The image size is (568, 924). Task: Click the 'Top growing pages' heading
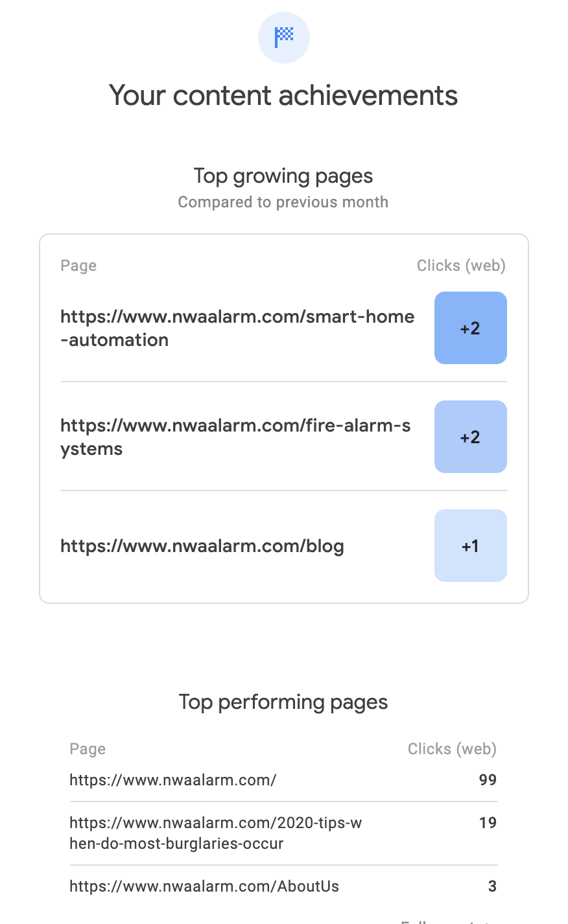coord(283,176)
